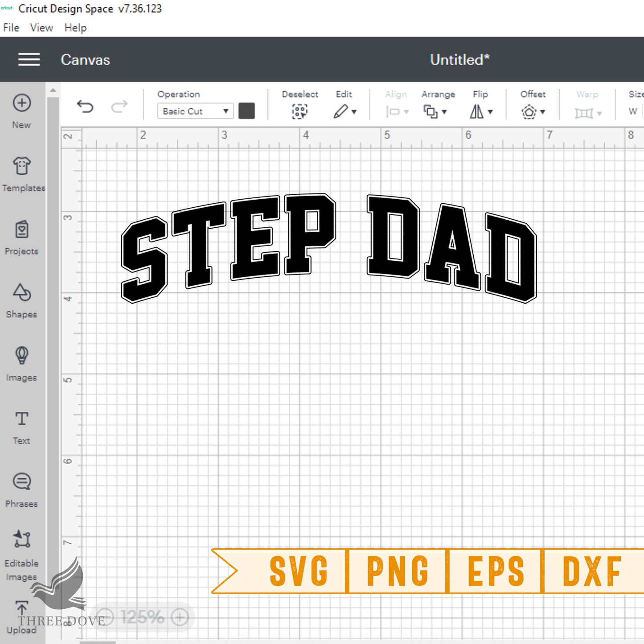Redo the last undone action
Screen dimensions: 644x644
click(x=119, y=107)
